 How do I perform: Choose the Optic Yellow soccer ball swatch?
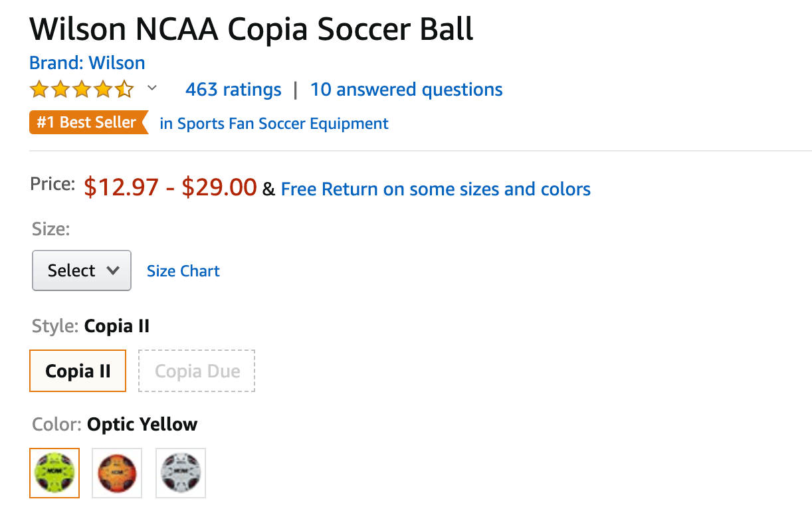point(54,473)
